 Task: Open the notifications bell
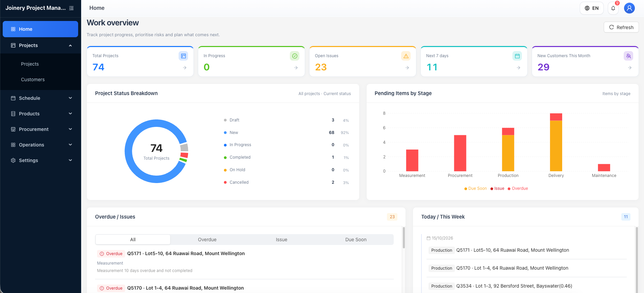pos(613,8)
